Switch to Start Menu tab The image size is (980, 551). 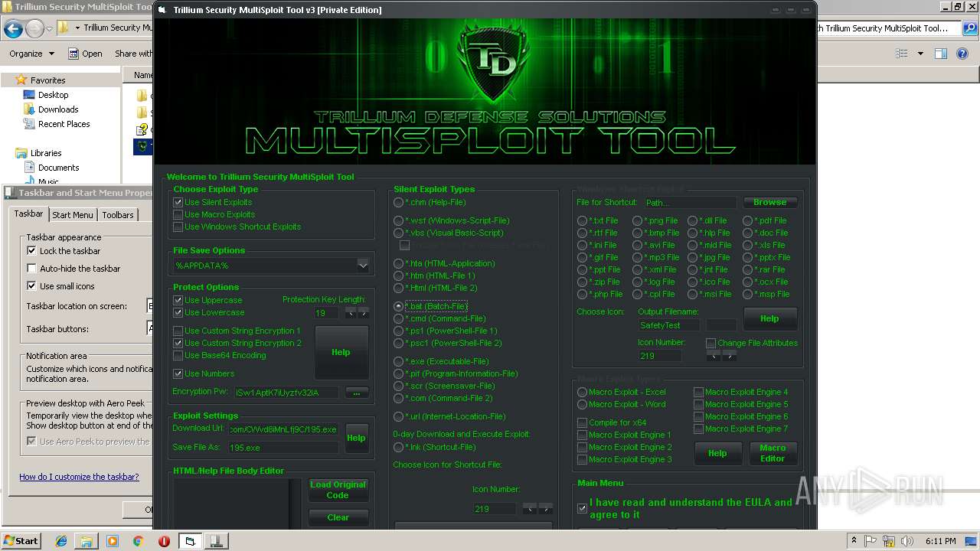pos(73,215)
